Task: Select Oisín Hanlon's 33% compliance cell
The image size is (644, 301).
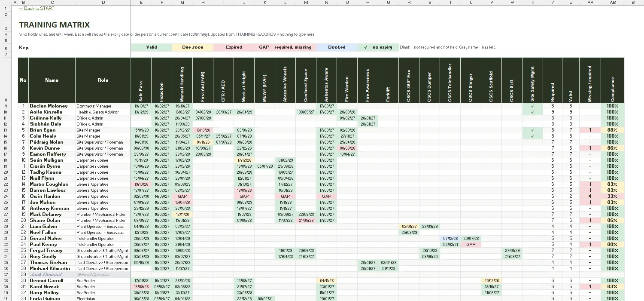Action: pos(613,196)
